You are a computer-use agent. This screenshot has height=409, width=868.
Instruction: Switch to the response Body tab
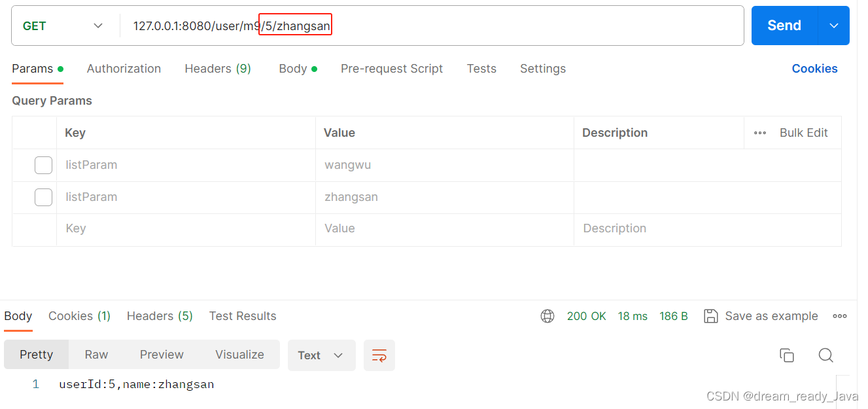tap(18, 316)
